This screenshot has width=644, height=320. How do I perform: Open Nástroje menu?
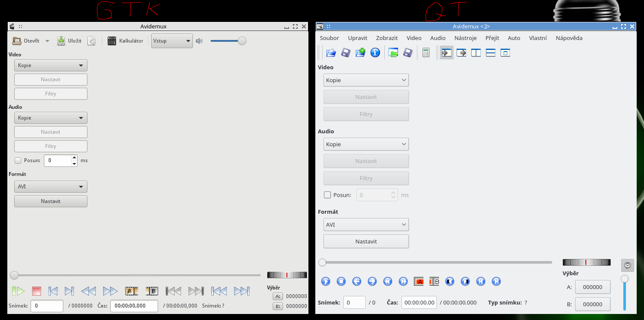tap(466, 38)
